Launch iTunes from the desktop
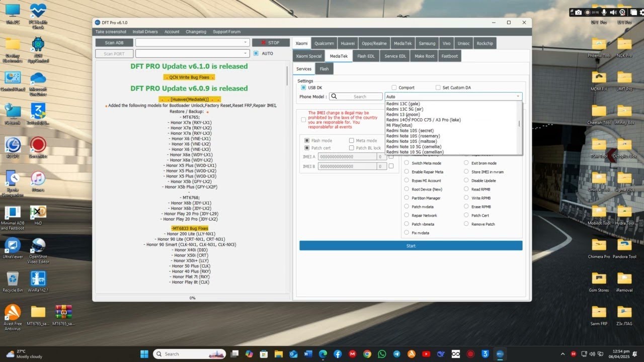Screen dimensions: 644x362 pyautogui.click(x=38, y=181)
